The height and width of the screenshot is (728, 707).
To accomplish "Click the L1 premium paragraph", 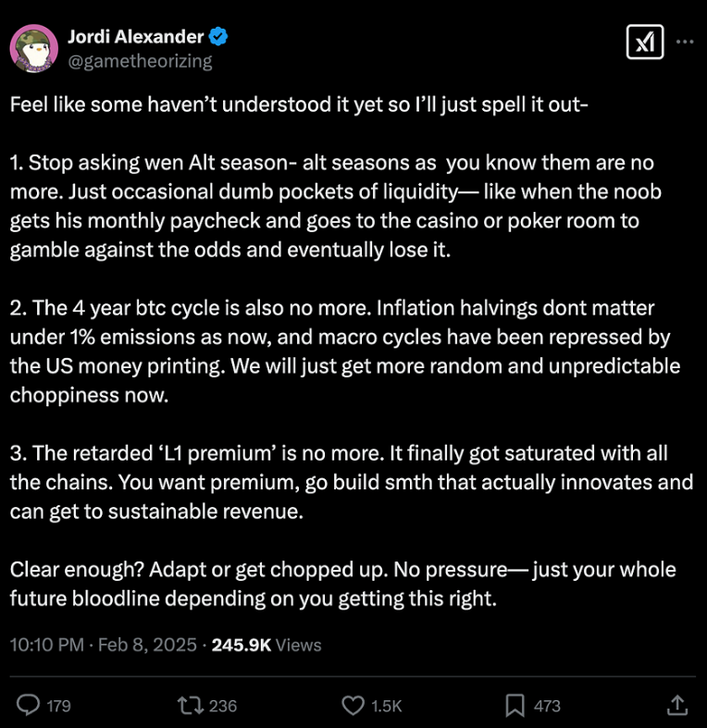I will coord(350,483).
